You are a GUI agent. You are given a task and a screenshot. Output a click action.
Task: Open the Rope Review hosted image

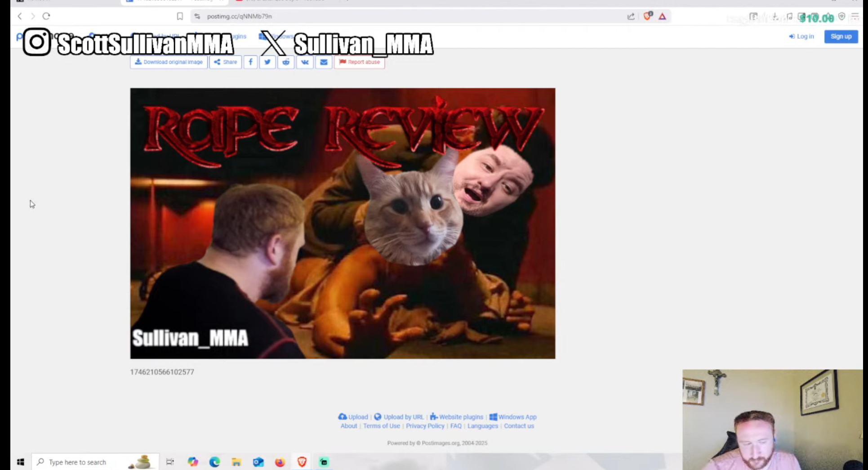click(x=343, y=224)
